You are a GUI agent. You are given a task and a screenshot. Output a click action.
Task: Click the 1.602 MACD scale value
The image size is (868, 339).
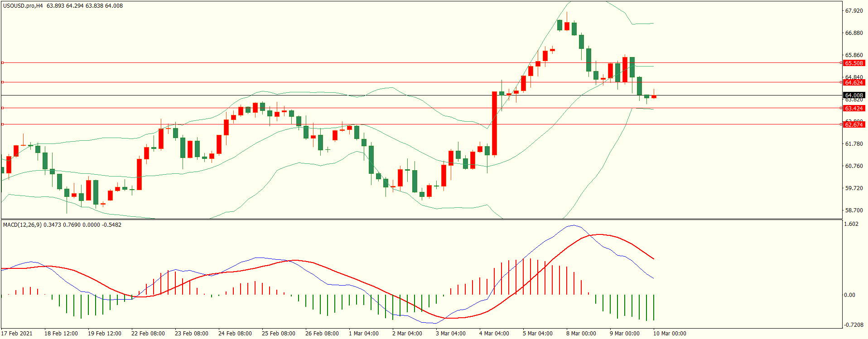pos(852,224)
